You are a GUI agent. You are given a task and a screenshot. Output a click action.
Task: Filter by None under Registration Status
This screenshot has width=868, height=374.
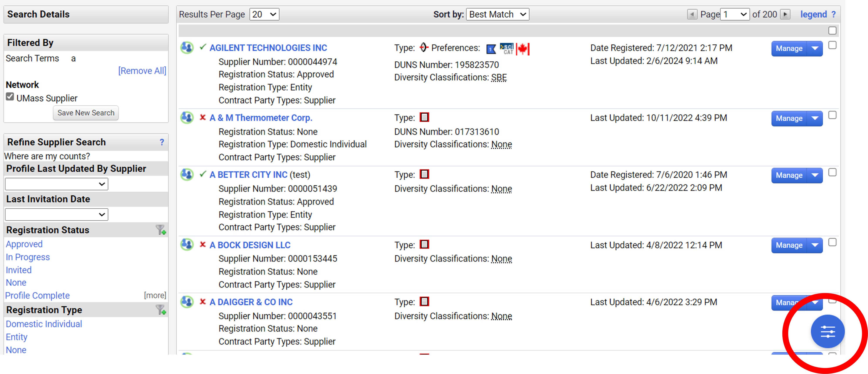[x=16, y=283]
